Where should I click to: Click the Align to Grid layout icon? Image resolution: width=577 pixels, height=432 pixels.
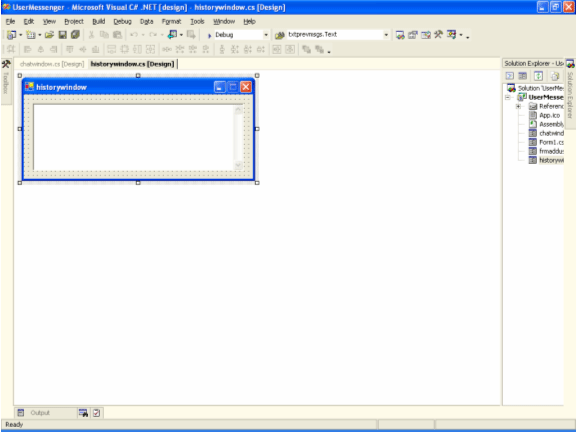[11, 49]
